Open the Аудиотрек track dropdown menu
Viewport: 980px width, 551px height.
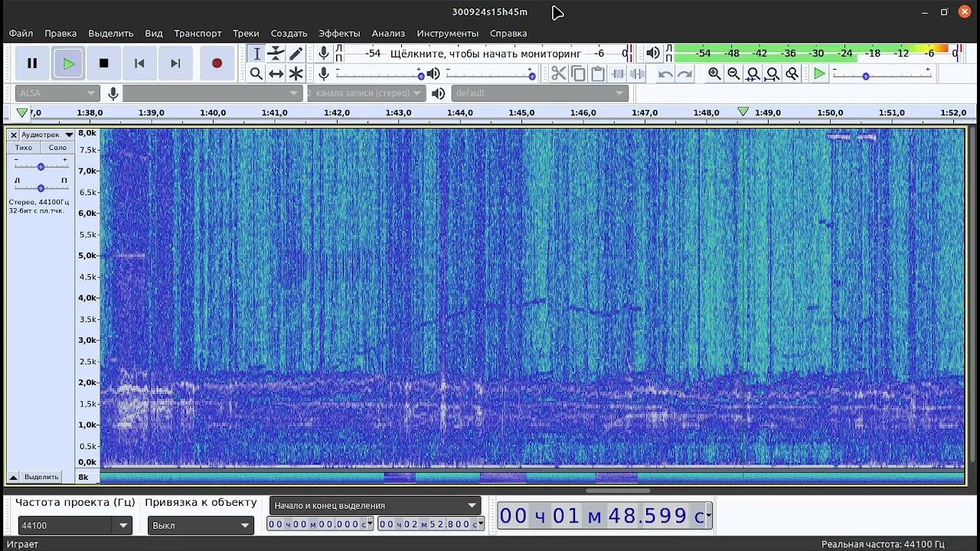click(x=46, y=135)
